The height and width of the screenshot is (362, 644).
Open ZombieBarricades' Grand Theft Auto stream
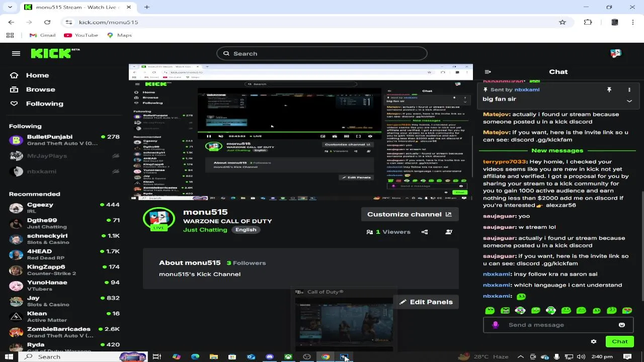(x=64, y=332)
